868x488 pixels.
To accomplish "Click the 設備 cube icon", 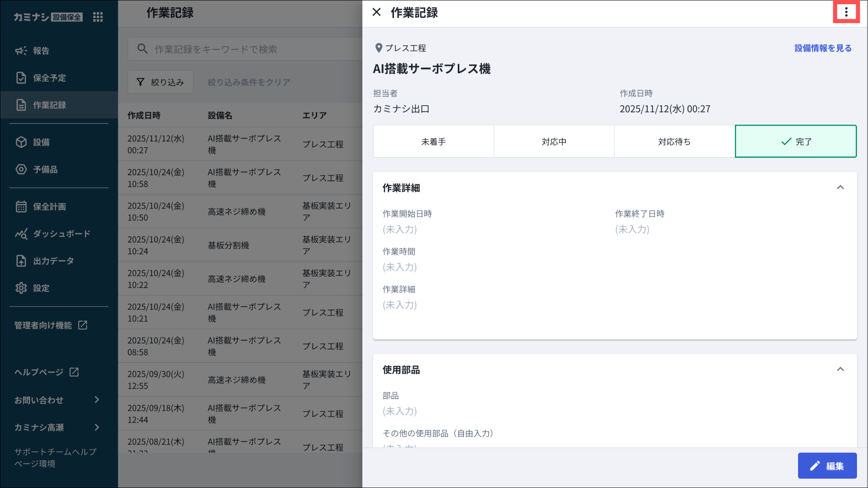I will (x=21, y=142).
